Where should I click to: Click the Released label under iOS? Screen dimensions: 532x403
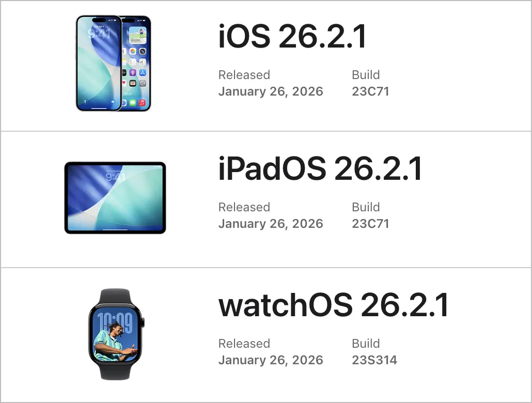pos(244,75)
